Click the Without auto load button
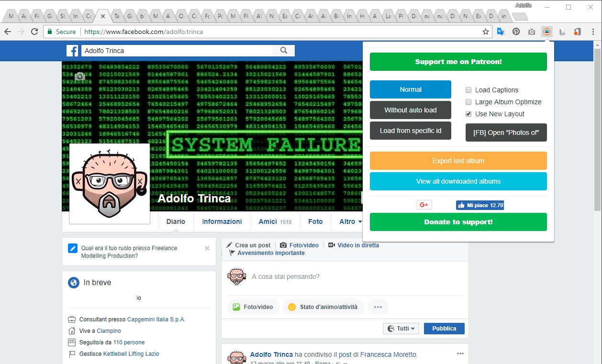This screenshot has width=602, height=364. coord(411,110)
